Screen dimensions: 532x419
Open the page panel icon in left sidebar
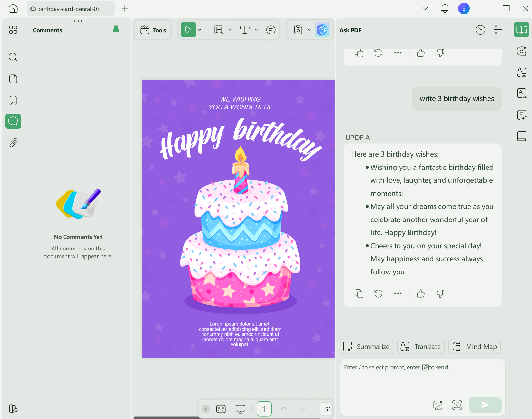point(13,79)
